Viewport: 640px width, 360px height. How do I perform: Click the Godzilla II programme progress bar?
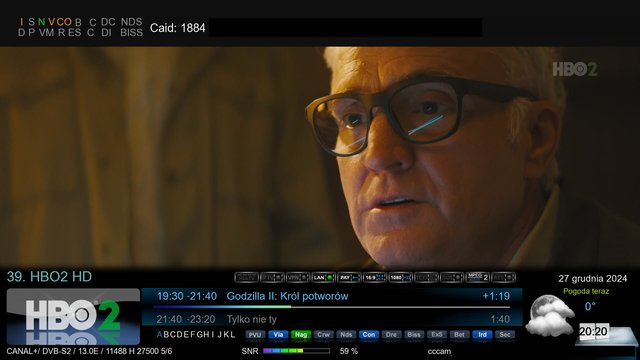pyautogui.click(x=332, y=307)
